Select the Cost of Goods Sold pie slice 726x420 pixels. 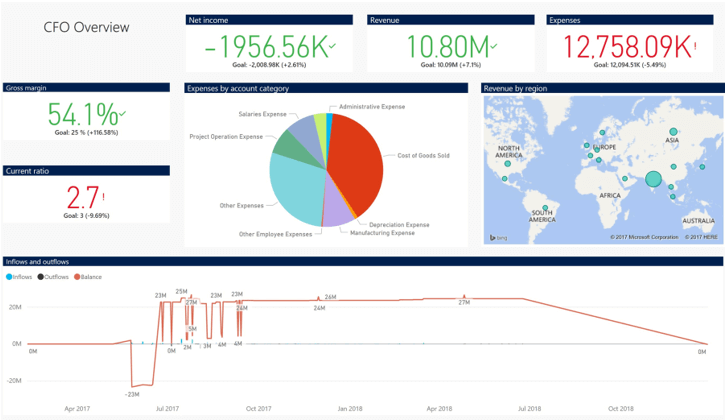click(357, 162)
